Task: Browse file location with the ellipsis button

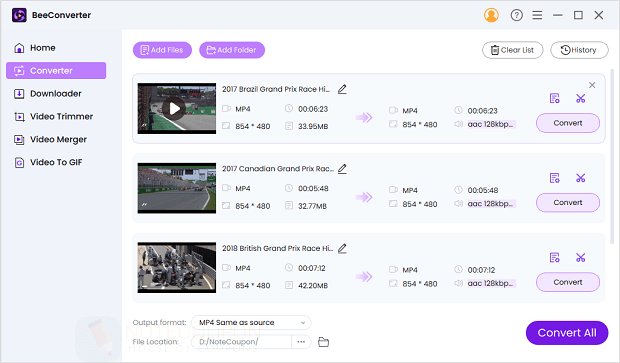Action: (x=301, y=342)
